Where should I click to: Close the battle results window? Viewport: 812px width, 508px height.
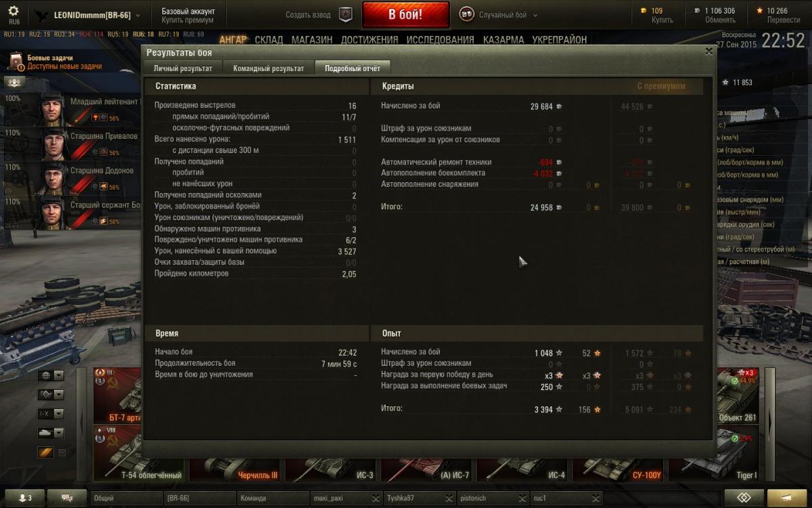point(708,51)
